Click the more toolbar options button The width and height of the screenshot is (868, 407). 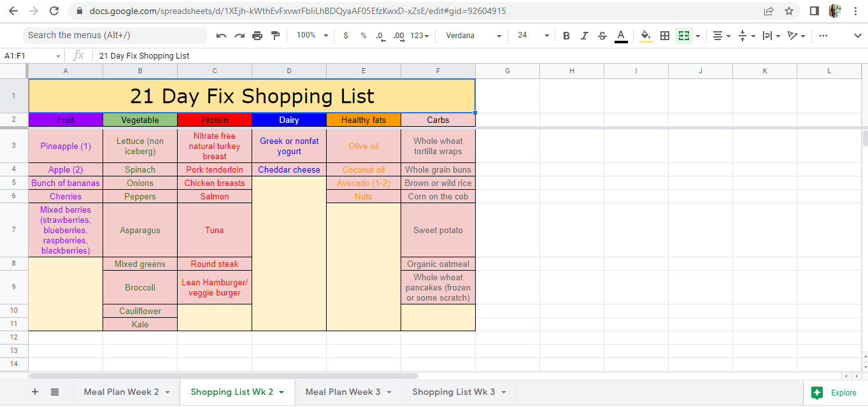coord(823,36)
